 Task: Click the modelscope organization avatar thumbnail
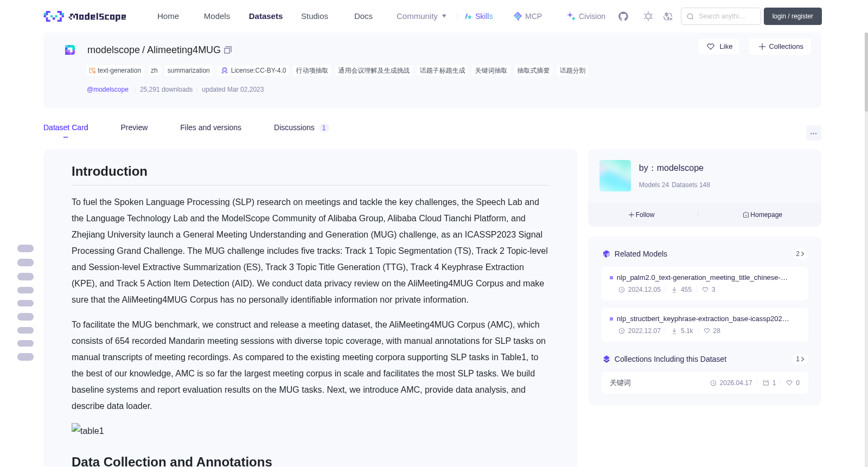[615, 176]
